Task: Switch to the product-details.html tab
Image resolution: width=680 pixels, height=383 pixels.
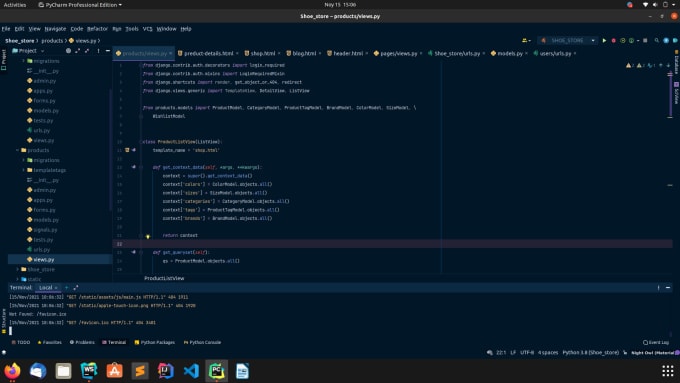Action: (x=208, y=53)
